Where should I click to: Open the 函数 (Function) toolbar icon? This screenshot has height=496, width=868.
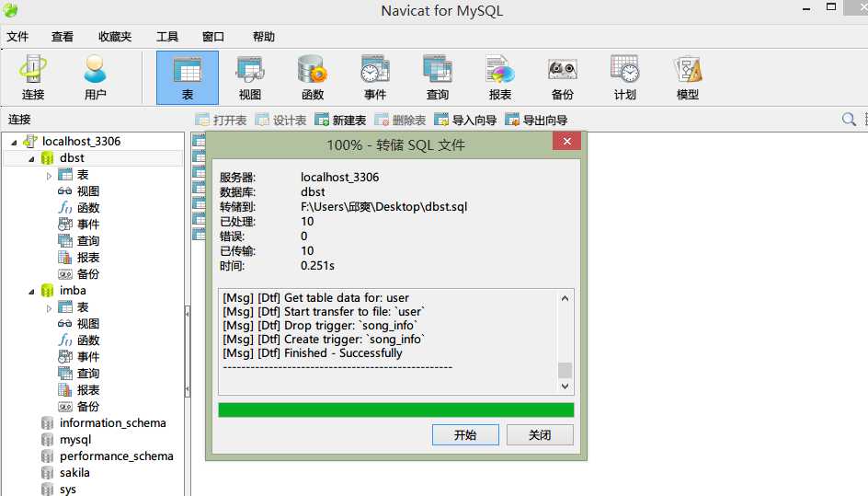[313, 77]
